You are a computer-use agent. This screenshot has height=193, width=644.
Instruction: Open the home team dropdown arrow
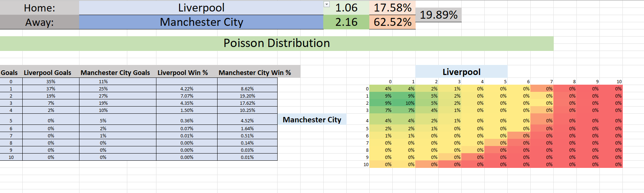tap(326, 4)
